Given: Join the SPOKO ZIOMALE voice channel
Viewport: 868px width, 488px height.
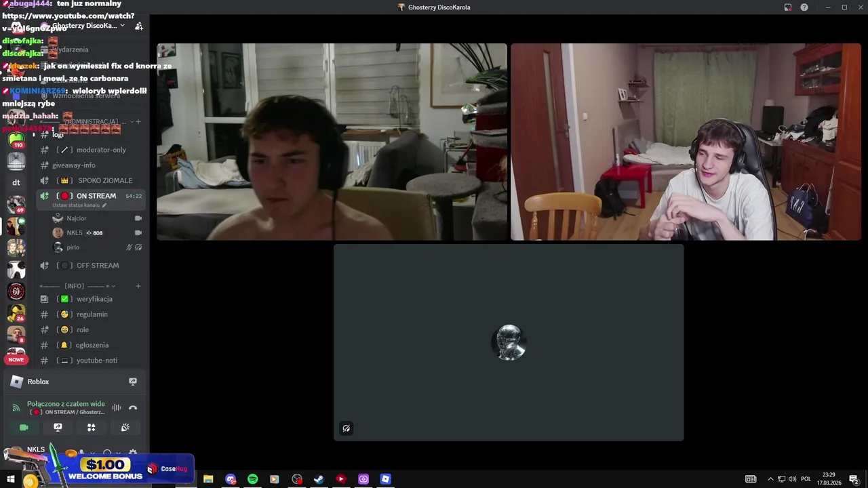Looking at the screenshot, I should pos(90,180).
